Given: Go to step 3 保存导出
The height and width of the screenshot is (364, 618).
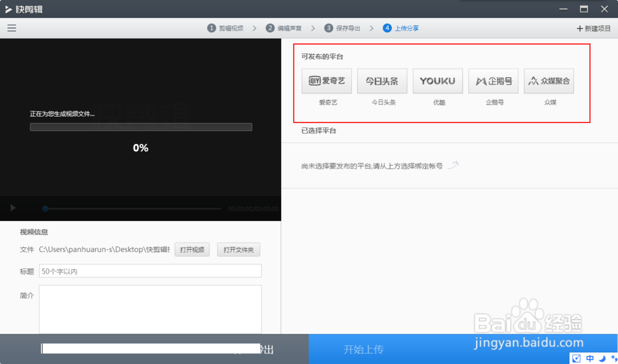Looking at the screenshot, I should (x=342, y=28).
